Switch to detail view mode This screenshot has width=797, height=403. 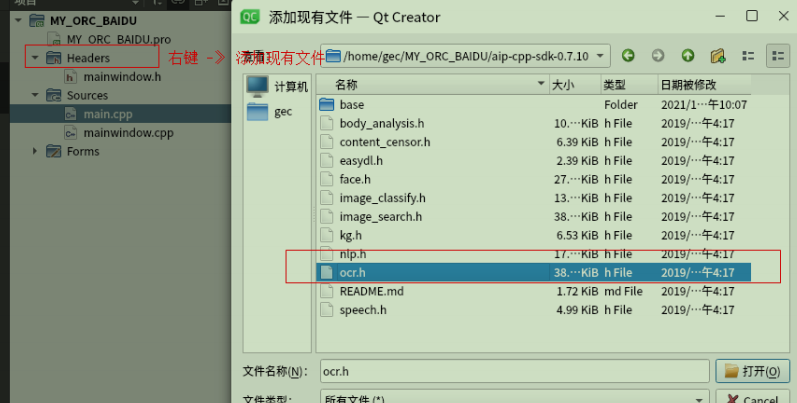(778, 56)
